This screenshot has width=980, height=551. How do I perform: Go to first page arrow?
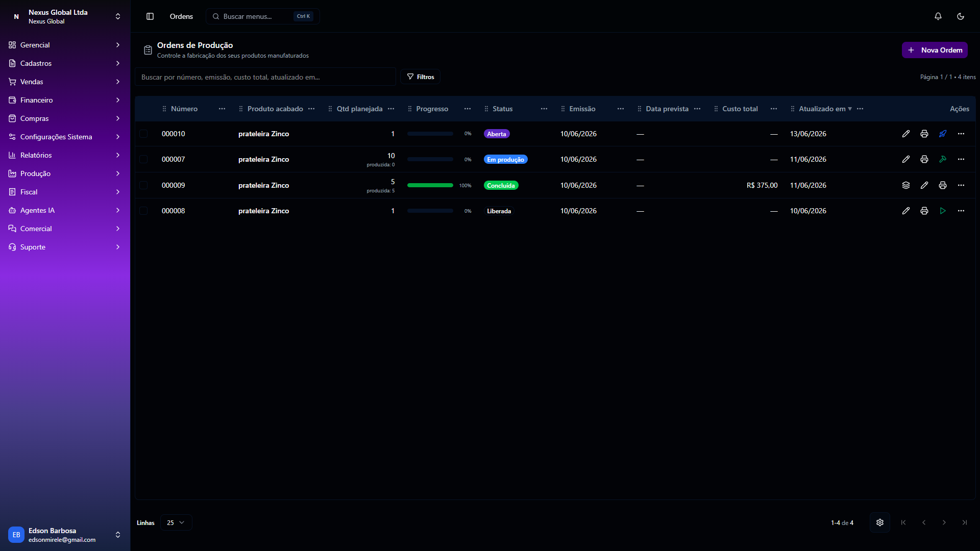coord(903,522)
